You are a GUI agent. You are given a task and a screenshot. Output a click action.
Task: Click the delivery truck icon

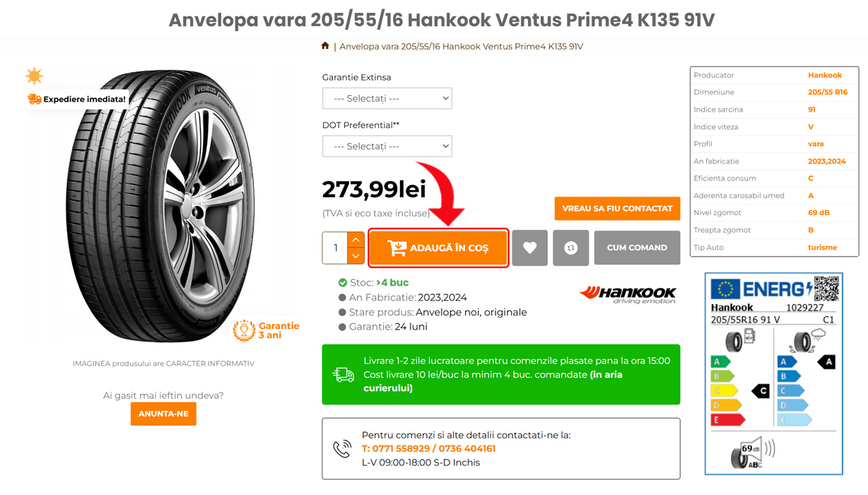344,375
